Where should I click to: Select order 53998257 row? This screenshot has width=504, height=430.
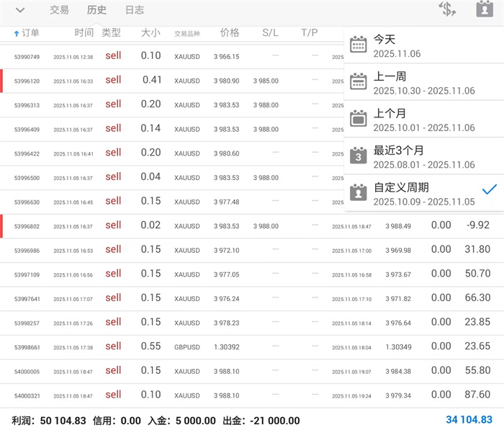tap(252, 323)
